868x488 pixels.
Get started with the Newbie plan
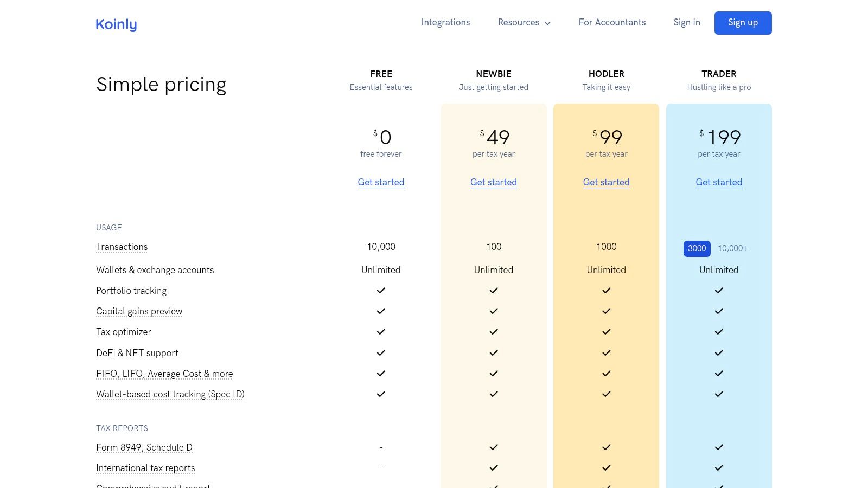pyautogui.click(x=494, y=182)
